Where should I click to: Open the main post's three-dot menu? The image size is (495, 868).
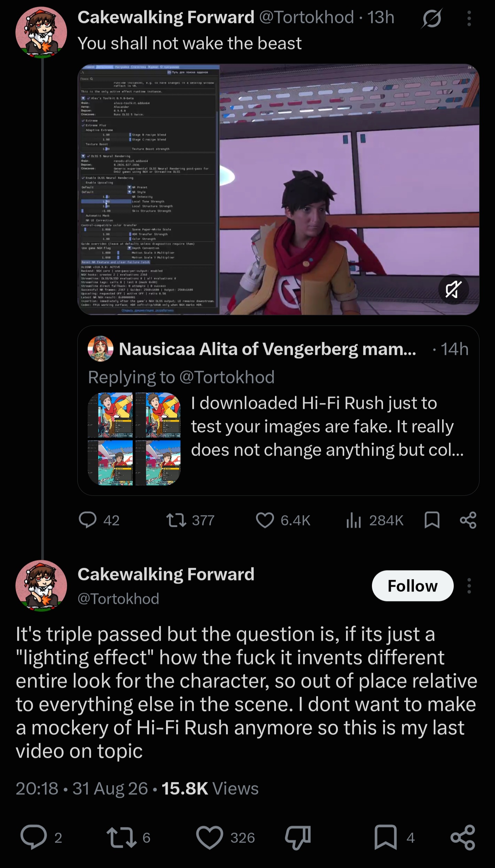(x=469, y=586)
